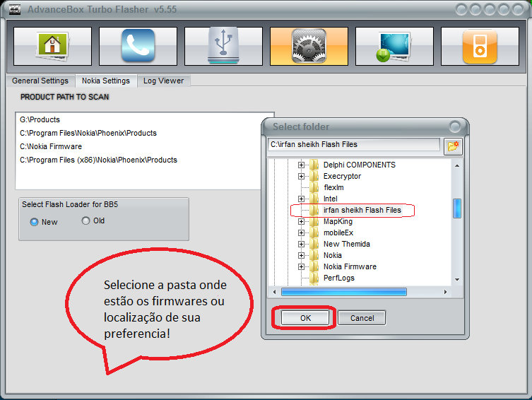The width and height of the screenshot is (532, 400).
Task: Click the scroll left arrow in folder tree
Action: tap(275, 292)
